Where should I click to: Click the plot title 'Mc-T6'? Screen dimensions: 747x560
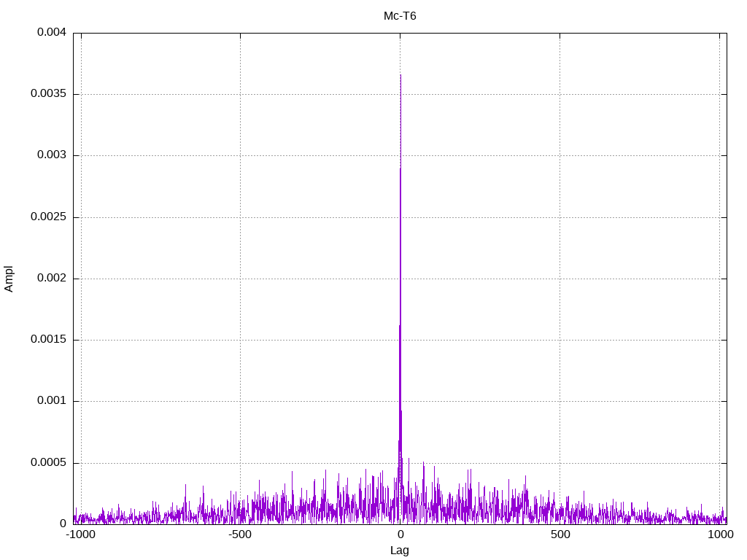[x=400, y=16]
